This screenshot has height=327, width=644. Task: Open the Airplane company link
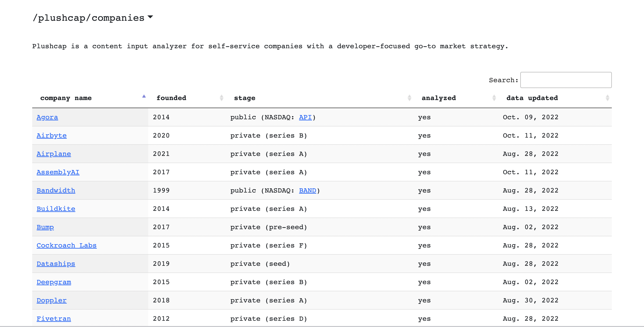[54, 154]
